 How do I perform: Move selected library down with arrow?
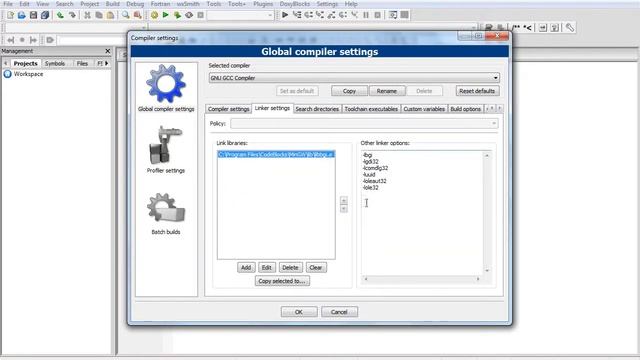344,209
